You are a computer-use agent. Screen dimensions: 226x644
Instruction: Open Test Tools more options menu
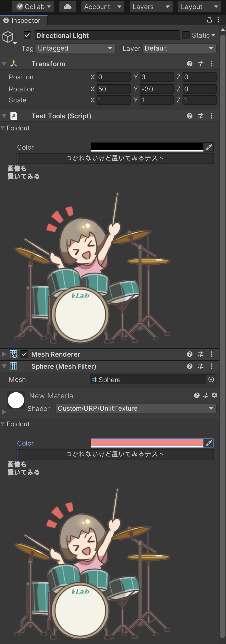(x=212, y=116)
